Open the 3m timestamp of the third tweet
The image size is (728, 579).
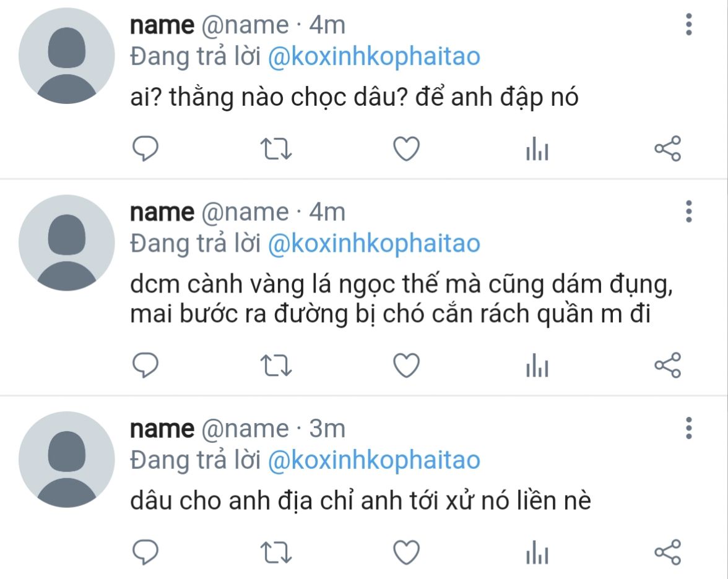pyautogui.click(x=327, y=429)
